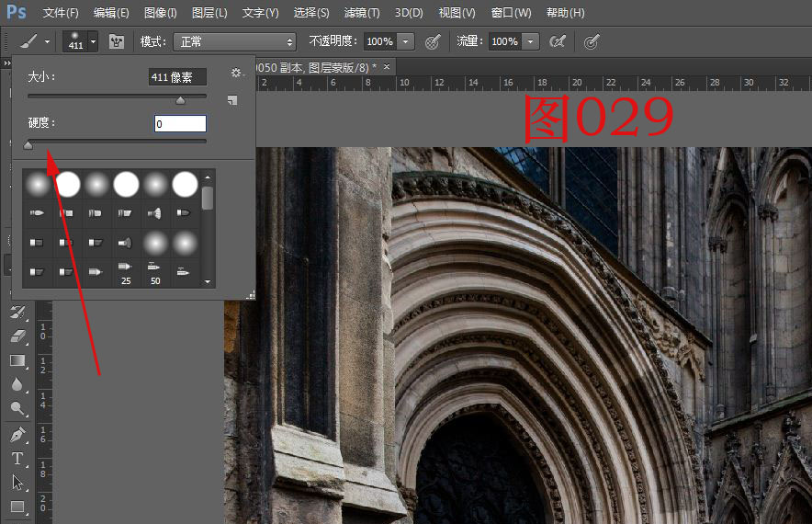Click the brush list scrollbar thumb
The width and height of the screenshot is (812, 524).
208,198
